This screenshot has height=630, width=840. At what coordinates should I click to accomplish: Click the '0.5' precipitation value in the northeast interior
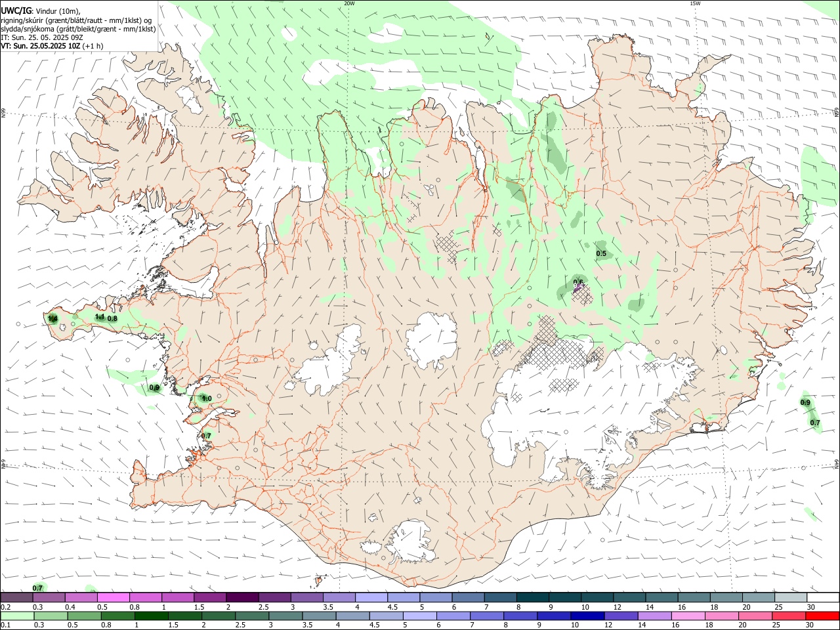coord(601,253)
